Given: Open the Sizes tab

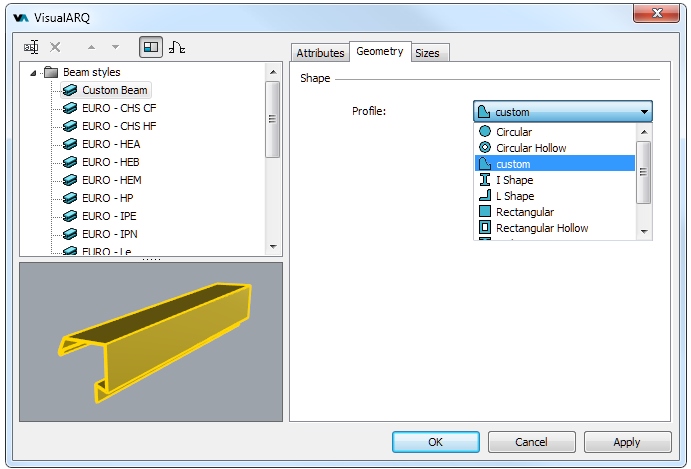Looking at the screenshot, I should [427, 53].
